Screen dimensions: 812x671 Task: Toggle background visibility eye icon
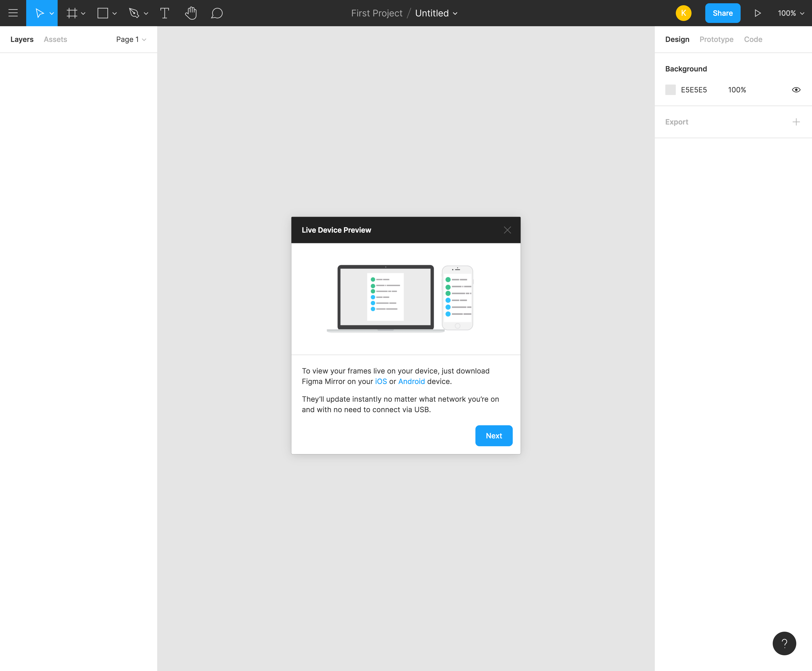796,90
